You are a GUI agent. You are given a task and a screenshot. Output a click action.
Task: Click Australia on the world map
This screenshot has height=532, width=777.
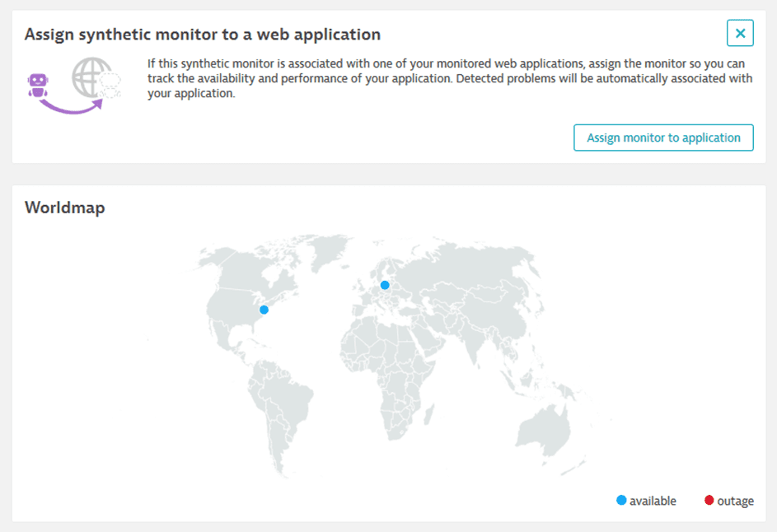coord(543,430)
